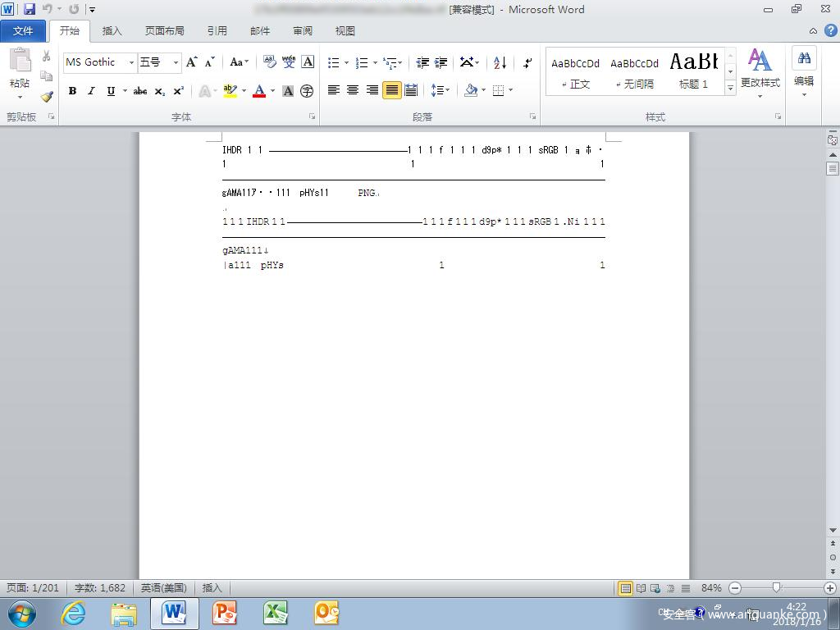Click the Grow Font icon

click(x=191, y=62)
